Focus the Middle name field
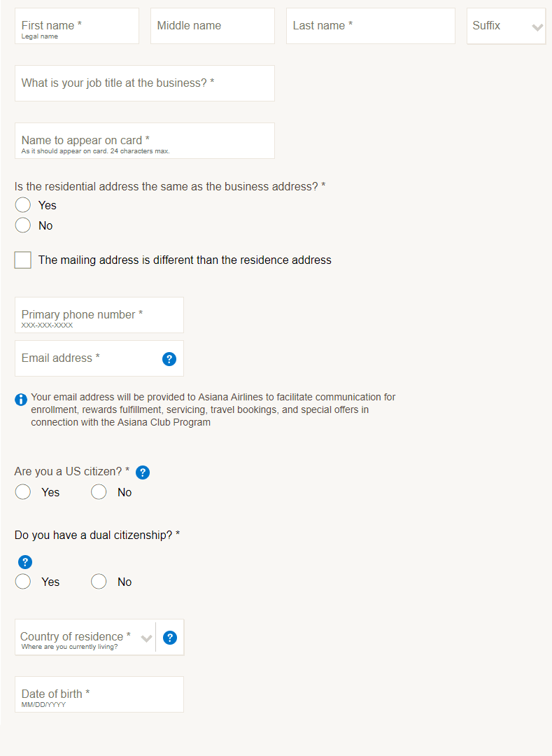Image resolution: width=552 pixels, height=756 pixels. tap(212, 27)
